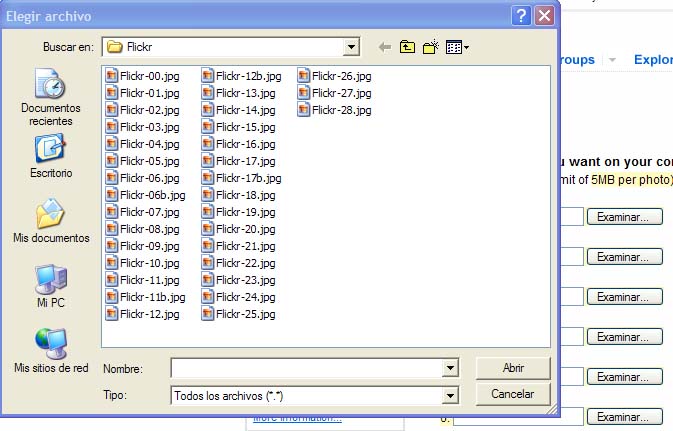Select file Flickr-12.jpg
The width and height of the screenshot is (673, 431).
[142, 314]
